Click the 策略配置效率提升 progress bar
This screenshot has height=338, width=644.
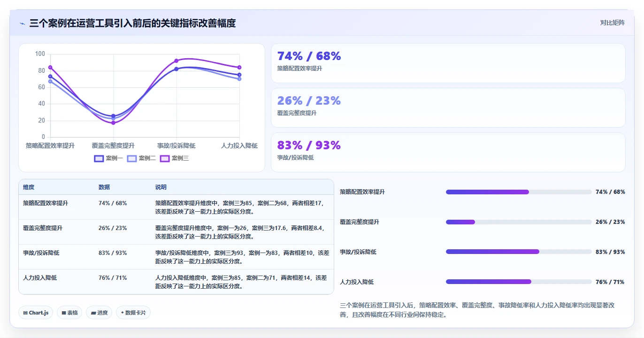[x=519, y=192]
